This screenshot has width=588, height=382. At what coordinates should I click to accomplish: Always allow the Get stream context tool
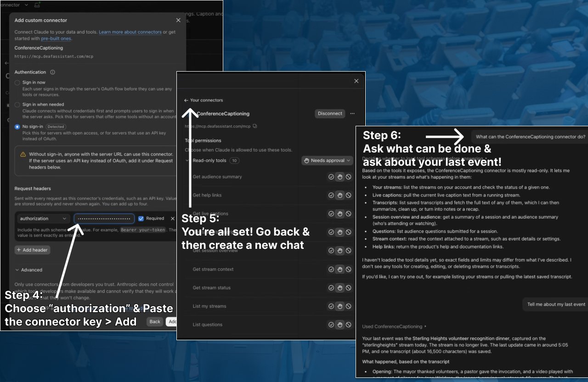pyautogui.click(x=331, y=270)
